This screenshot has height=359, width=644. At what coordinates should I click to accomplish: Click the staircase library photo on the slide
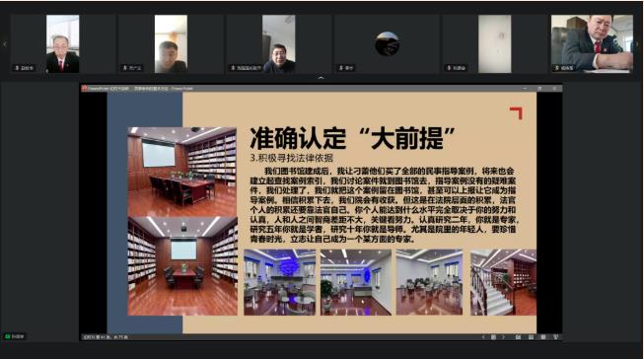point(503,282)
